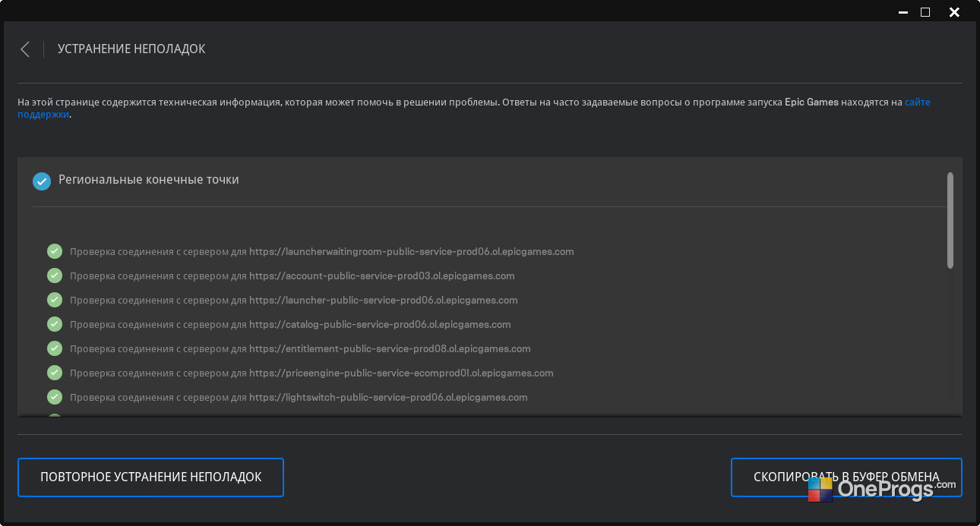Click ПОВТОРНОЕ УСТРАНЕНИЕ НЕПОЛАДОК button
Image resolution: width=980 pixels, height=526 pixels.
point(150,477)
